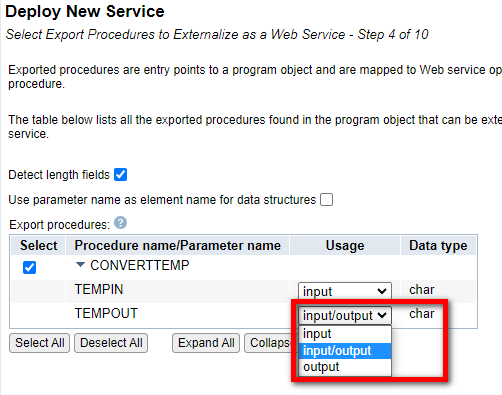Click the Expand All button

click(x=206, y=343)
